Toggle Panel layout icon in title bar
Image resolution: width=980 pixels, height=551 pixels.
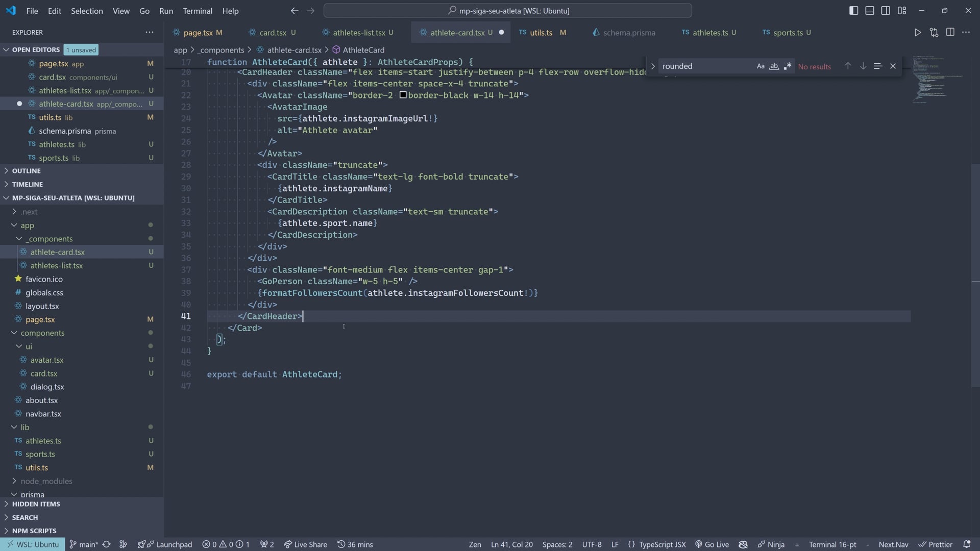[869, 11]
